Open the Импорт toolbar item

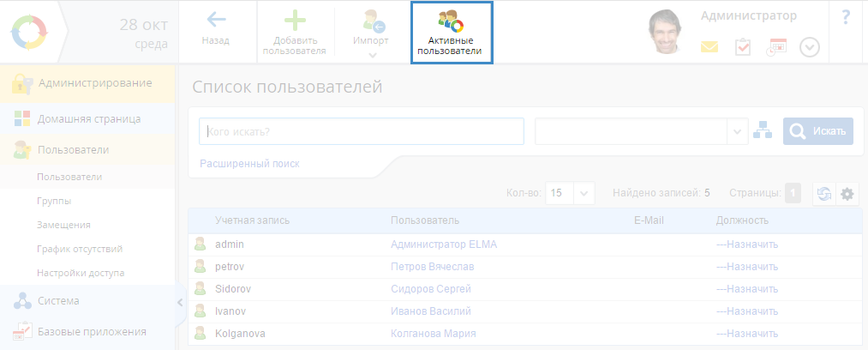coord(371,29)
